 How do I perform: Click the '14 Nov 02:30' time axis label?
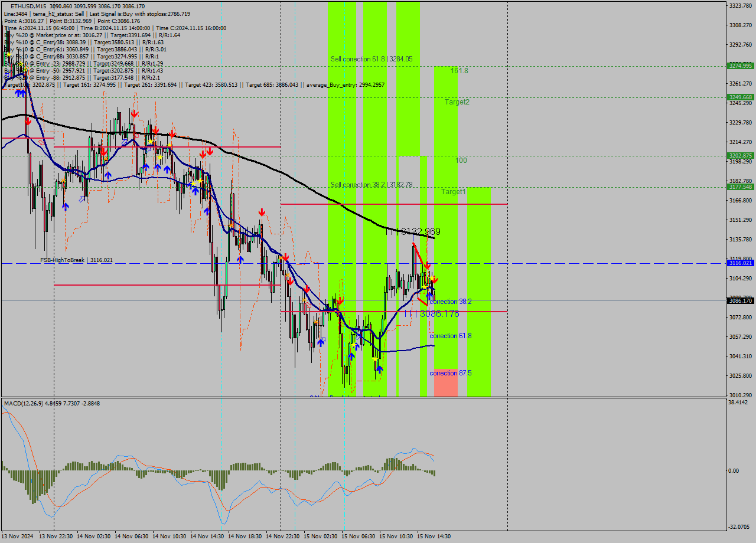[94, 537]
